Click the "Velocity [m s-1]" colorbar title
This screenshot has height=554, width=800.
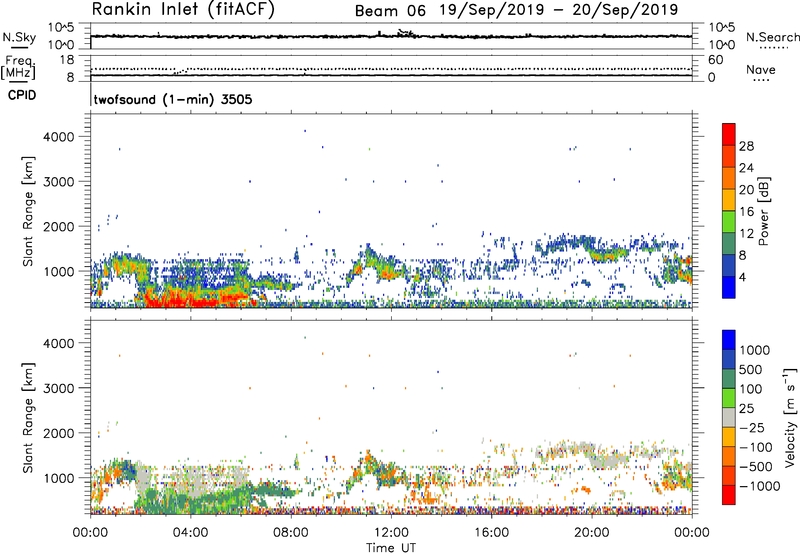[790, 417]
